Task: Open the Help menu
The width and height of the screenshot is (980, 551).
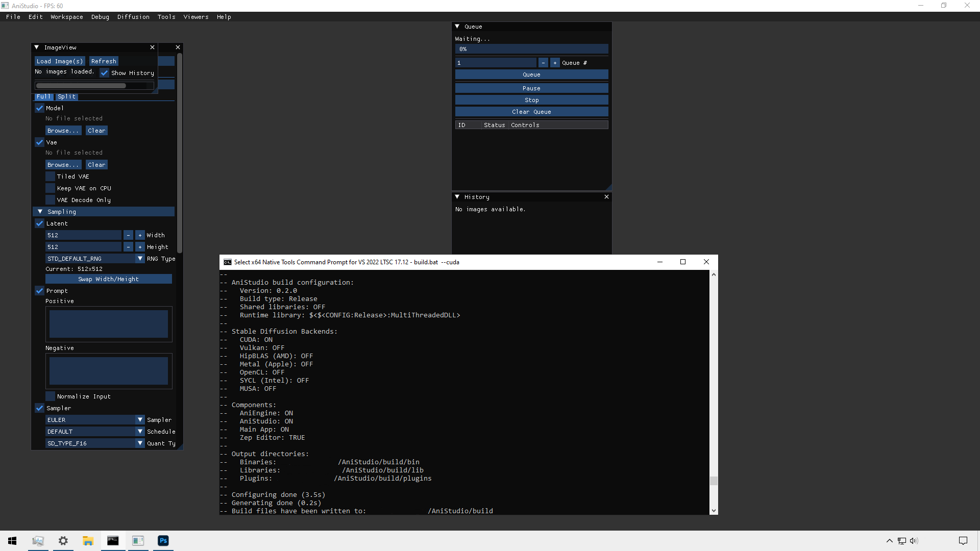Action: point(224,17)
